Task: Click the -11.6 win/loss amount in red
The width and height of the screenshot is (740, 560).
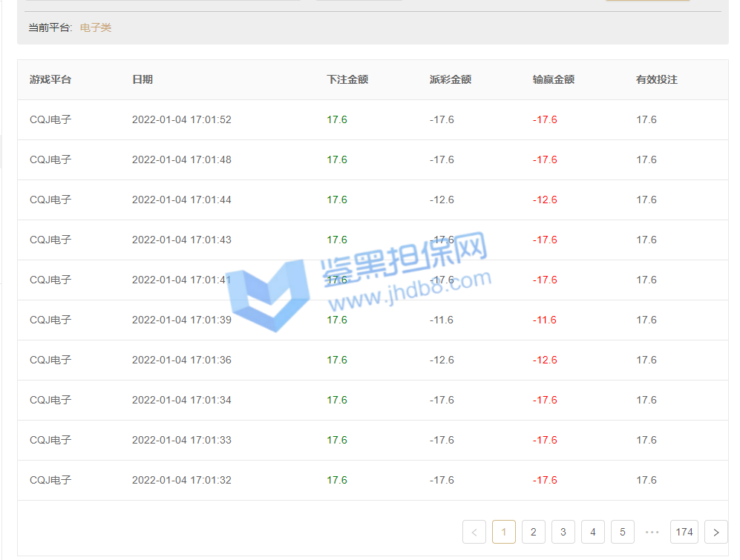Action: point(545,320)
